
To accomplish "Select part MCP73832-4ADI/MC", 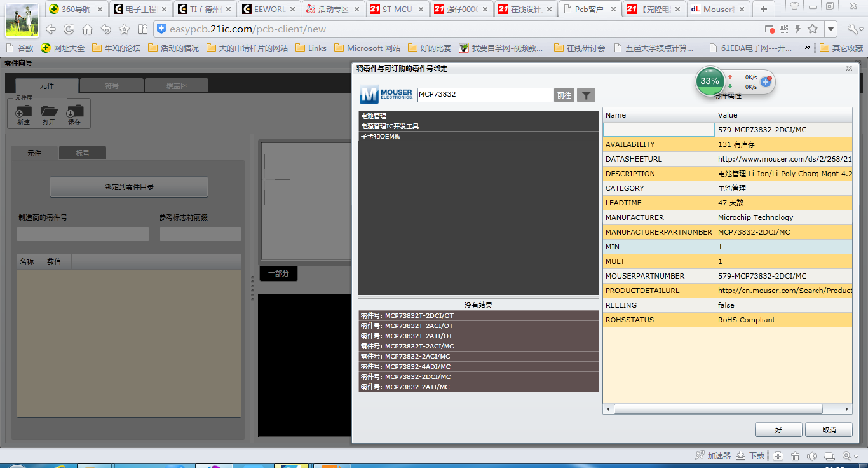I will [x=478, y=366].
